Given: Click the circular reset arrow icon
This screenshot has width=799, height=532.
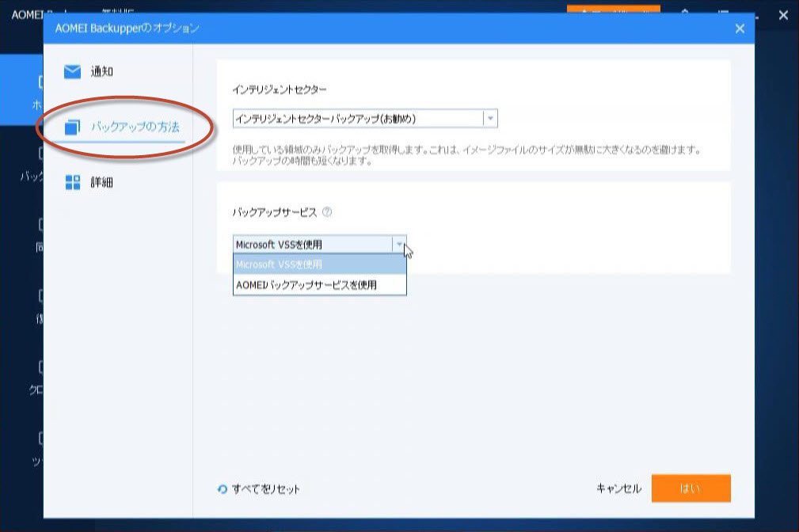Looking at the screenshot, I should (223, 489).
